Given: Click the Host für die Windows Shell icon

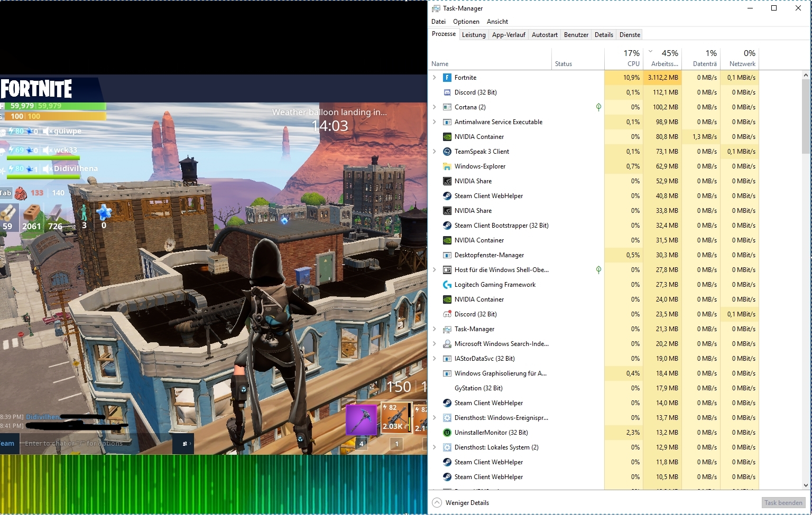Looking at the screenshot, I should click(447, 270).
